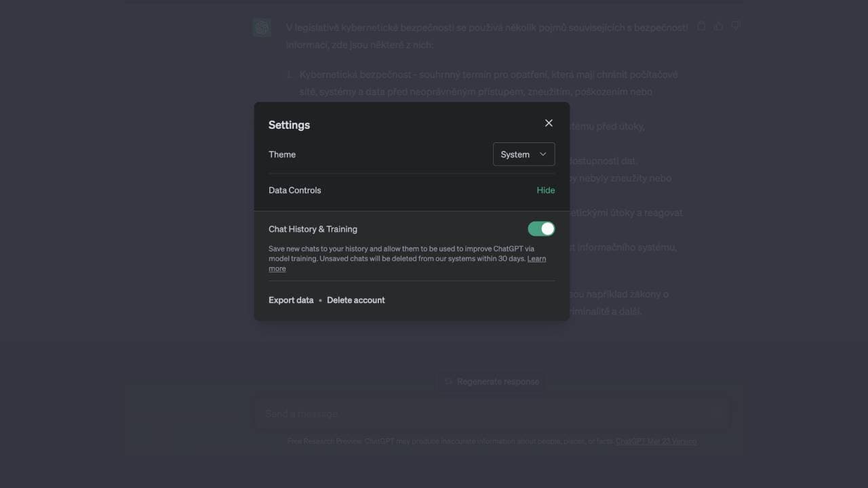Click Regenerate response in the chat page
Screen dimensions: 868x488
click(x=492, y=382)
